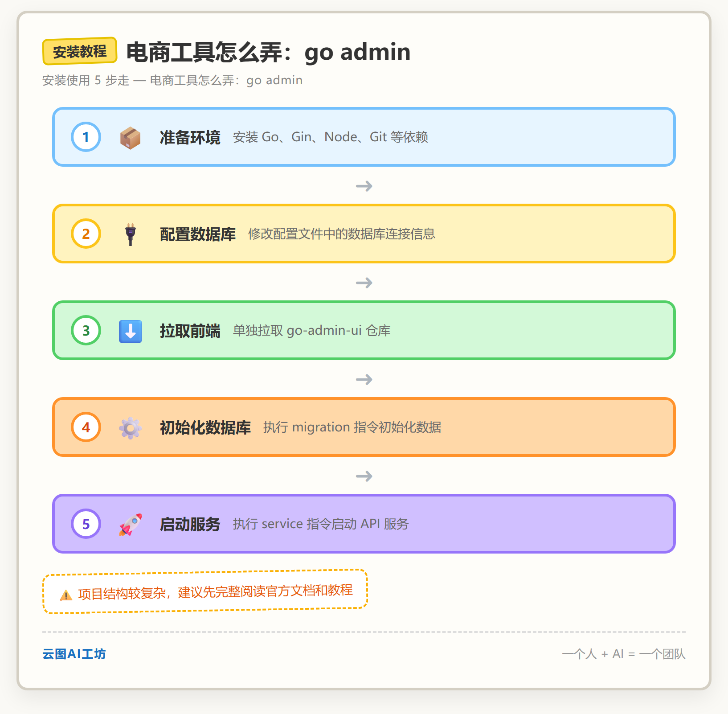Click the main heading 电商工具怎么弄：go admin
The image size is (728, 714).
pos(268,52)
